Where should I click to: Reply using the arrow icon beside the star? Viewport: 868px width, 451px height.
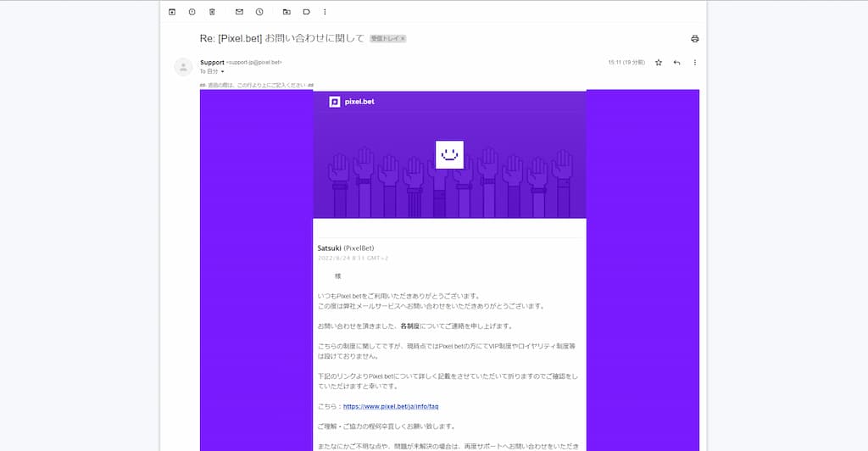coord(676,63)
